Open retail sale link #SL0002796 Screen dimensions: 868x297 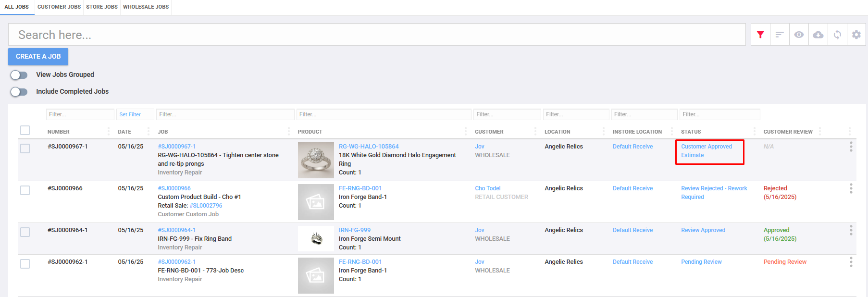point(206,206)
